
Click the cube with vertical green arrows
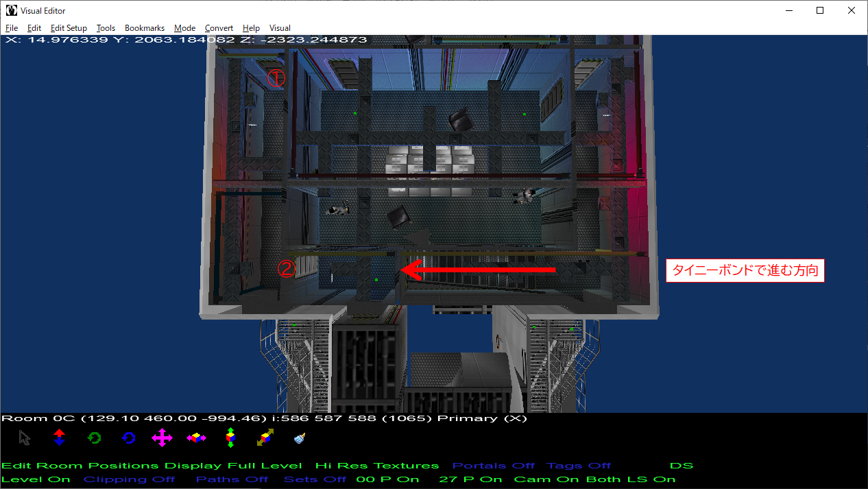[x=230, y=438]
